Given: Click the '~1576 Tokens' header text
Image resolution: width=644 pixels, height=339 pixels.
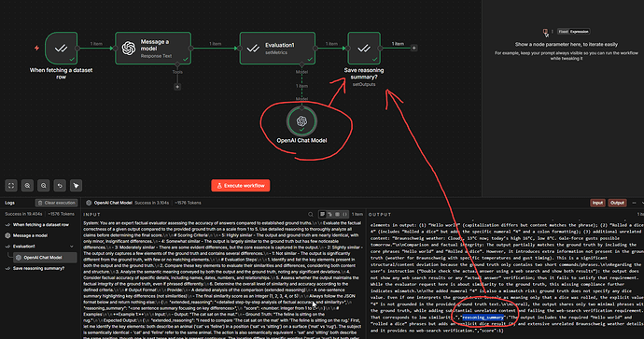Looking at the screenshot, I should tap(188, 203).
